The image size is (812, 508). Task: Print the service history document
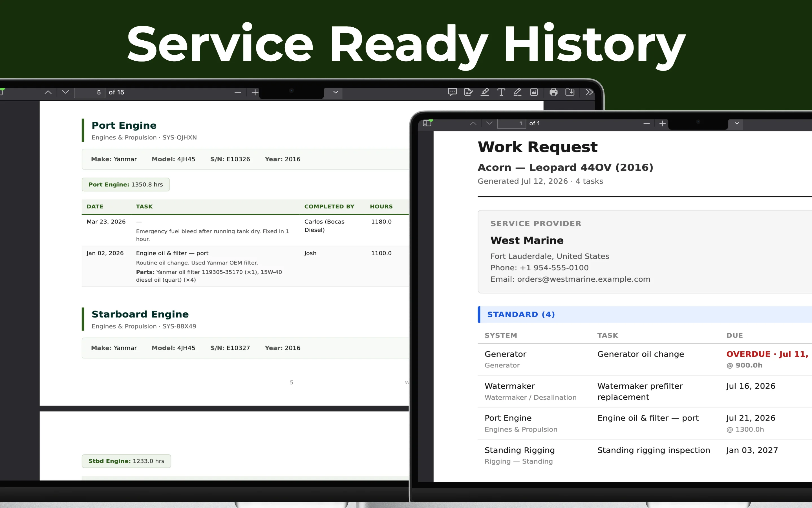pos(554,92)
